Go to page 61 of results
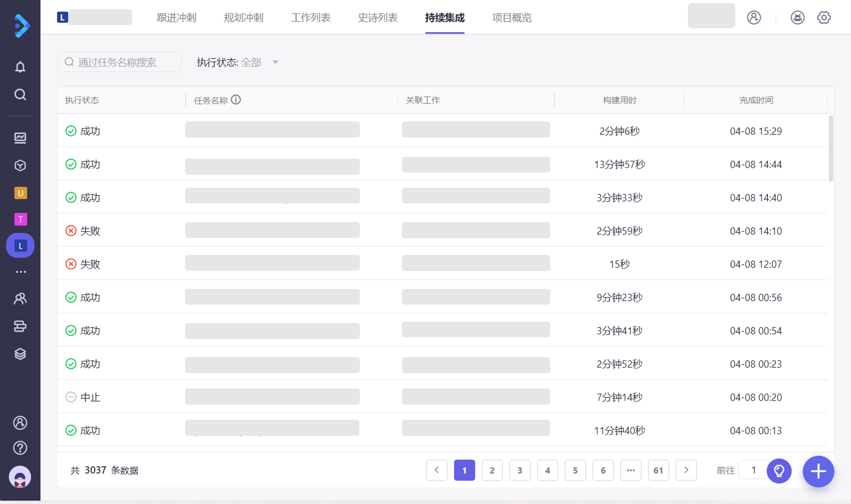Viewport: 851px width, 504px height. tap(658, 470)
